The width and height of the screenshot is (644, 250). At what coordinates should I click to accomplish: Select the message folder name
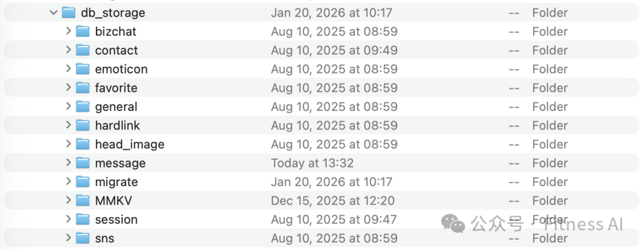click(120, 163)
